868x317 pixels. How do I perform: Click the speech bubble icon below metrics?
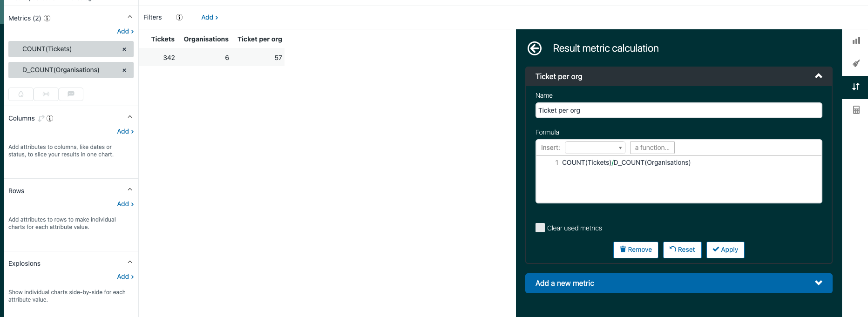coord(71,94)
